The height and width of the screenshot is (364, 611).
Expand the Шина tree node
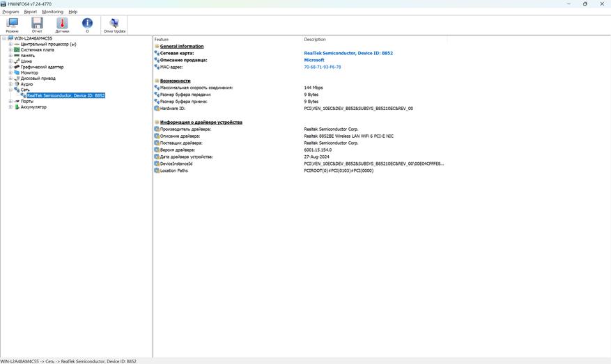click(10, 61)
